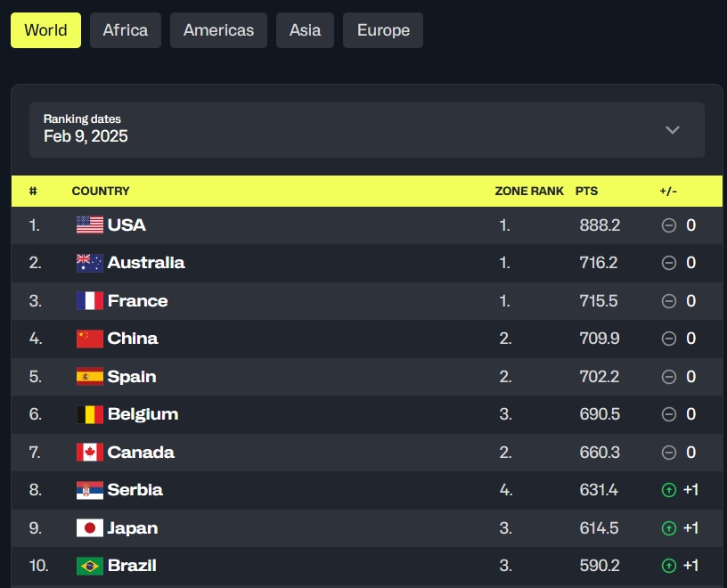This screenshot has width=727, height=588.
Task: Click Japan's green up-arrow rank change icon
Action: point(668,527)
